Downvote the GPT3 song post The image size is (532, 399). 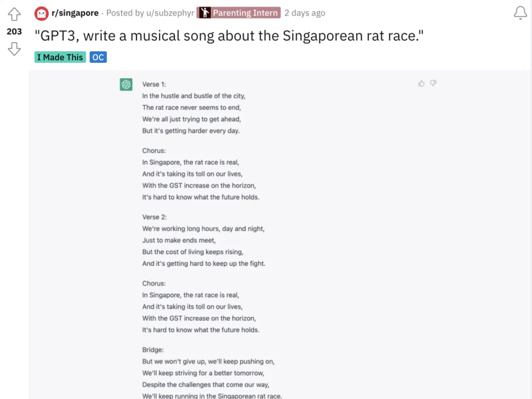14,49
